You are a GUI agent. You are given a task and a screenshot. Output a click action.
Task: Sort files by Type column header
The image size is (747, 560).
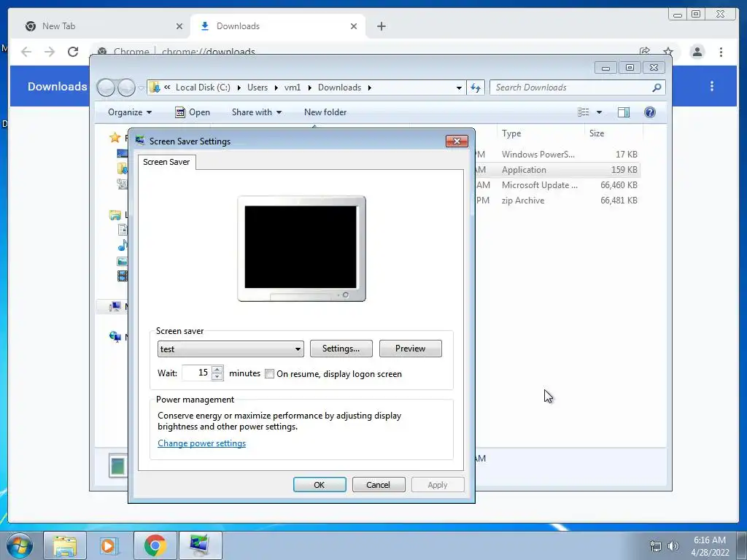point(541,133)
